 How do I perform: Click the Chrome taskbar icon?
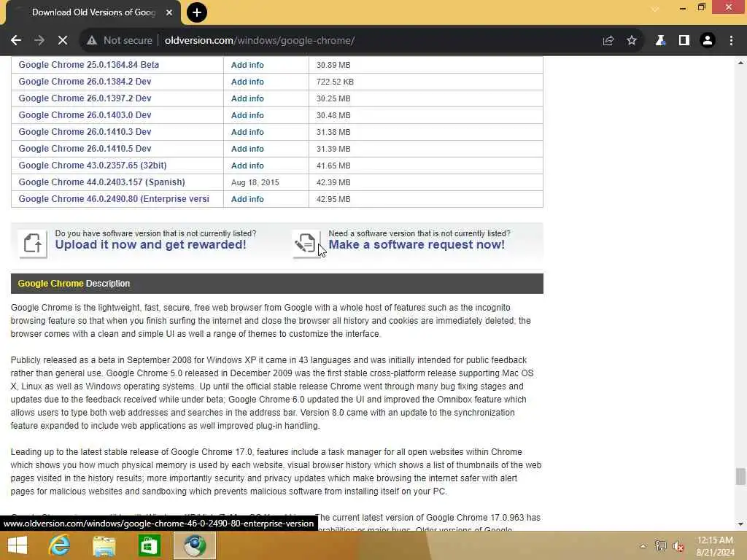pyautogui.click(x=194, y=545)
